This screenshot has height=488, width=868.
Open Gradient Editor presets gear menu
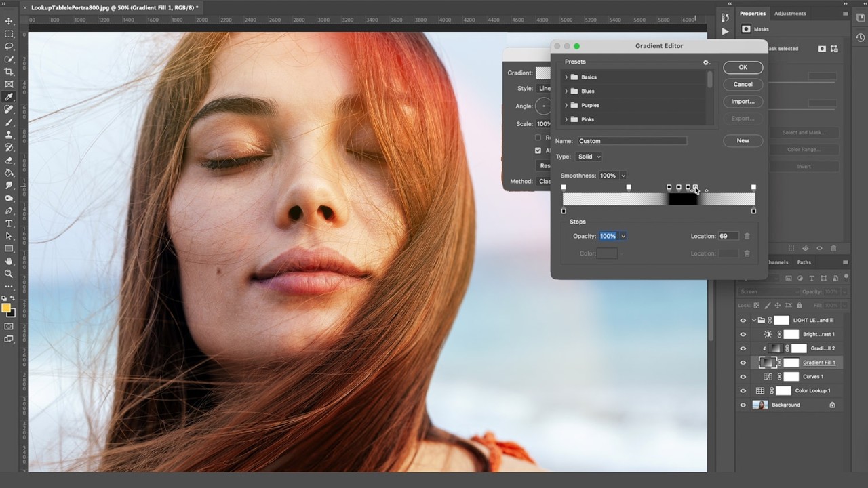(706, 62)
